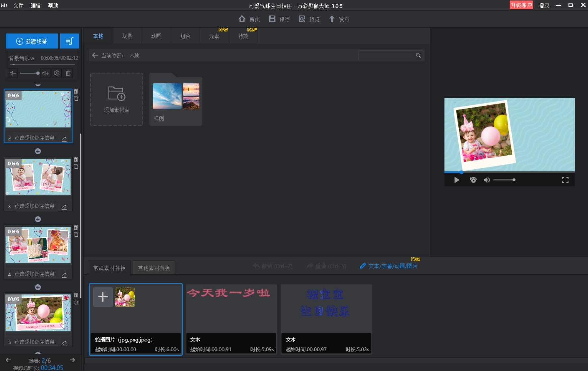Delete background music track
Screen dimensions: 588x371
pyautogui.click(x=68, y=73)
